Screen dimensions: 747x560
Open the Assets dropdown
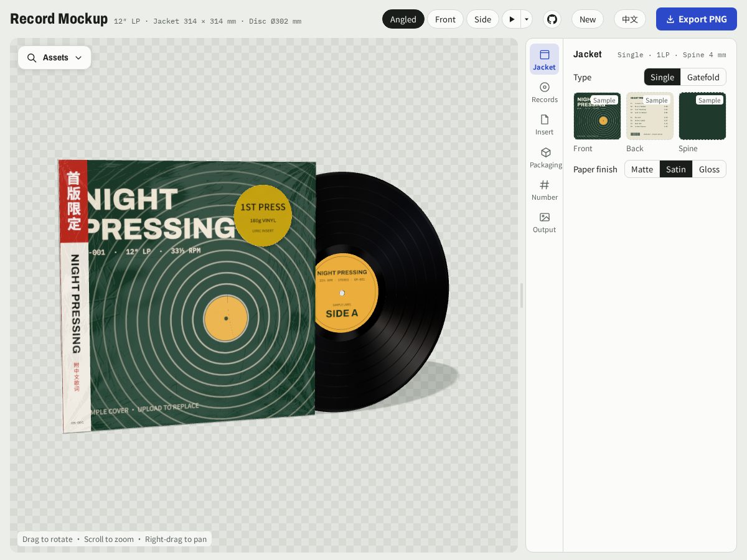point(55,57)
